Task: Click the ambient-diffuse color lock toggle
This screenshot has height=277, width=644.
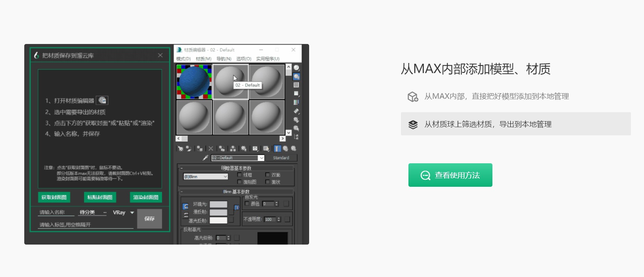Action: click(x=185, y=206)
